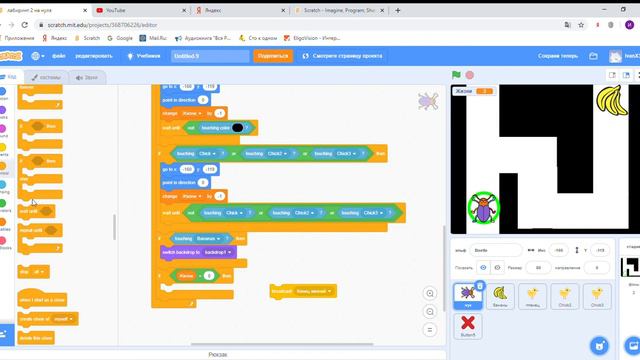Reload the page in the browser
Screen dimensions: 640x360
[x=25, y=25]
